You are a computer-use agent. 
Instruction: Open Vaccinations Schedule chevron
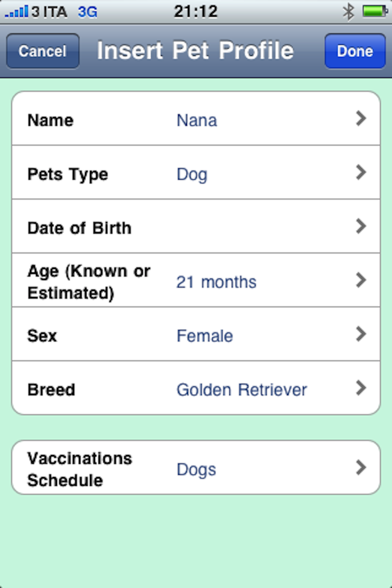point(361,468)
